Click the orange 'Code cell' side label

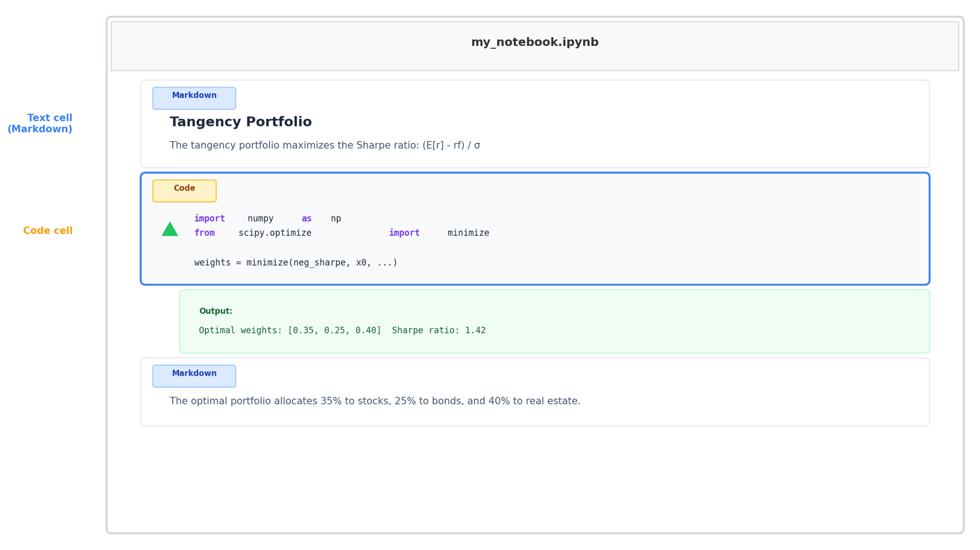48,231
